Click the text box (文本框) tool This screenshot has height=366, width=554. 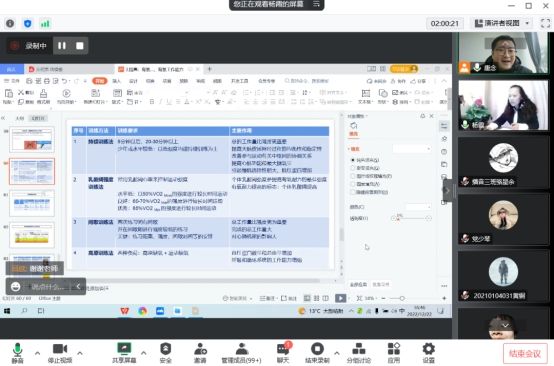tap(365, 96)
